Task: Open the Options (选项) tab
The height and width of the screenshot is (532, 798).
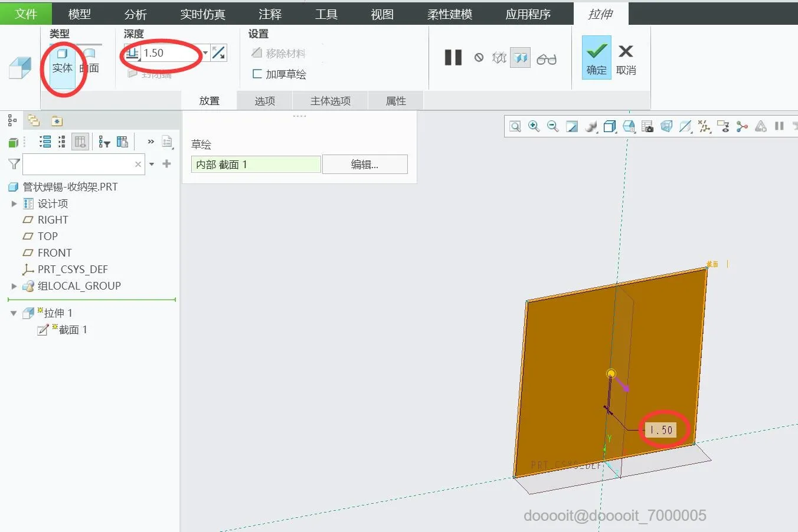Action: tap(265, 101)
